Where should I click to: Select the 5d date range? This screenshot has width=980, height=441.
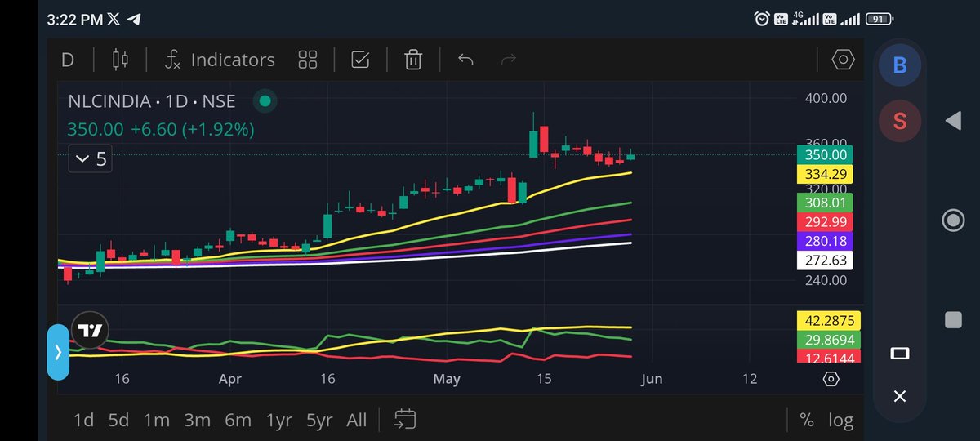(119, 420)
